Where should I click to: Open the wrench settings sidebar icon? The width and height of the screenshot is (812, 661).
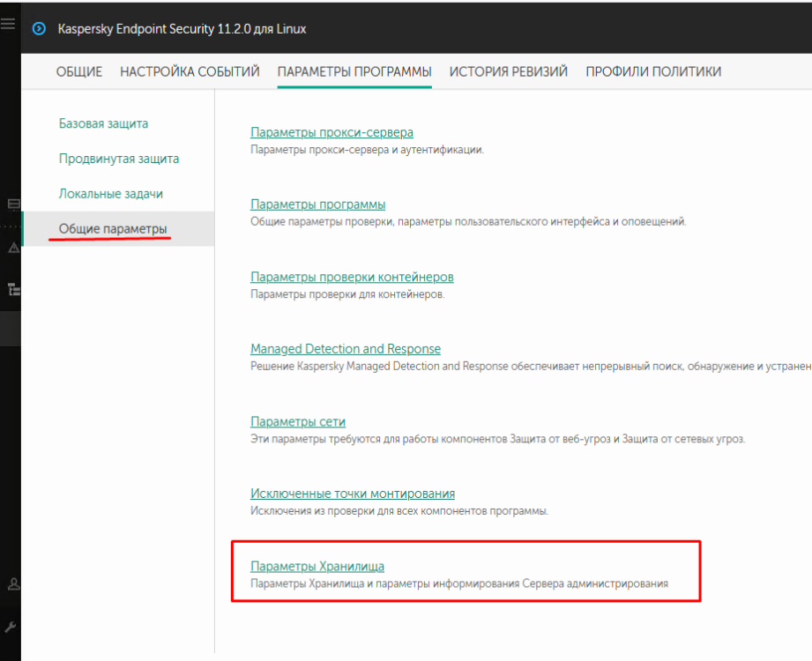pos(11,628)
